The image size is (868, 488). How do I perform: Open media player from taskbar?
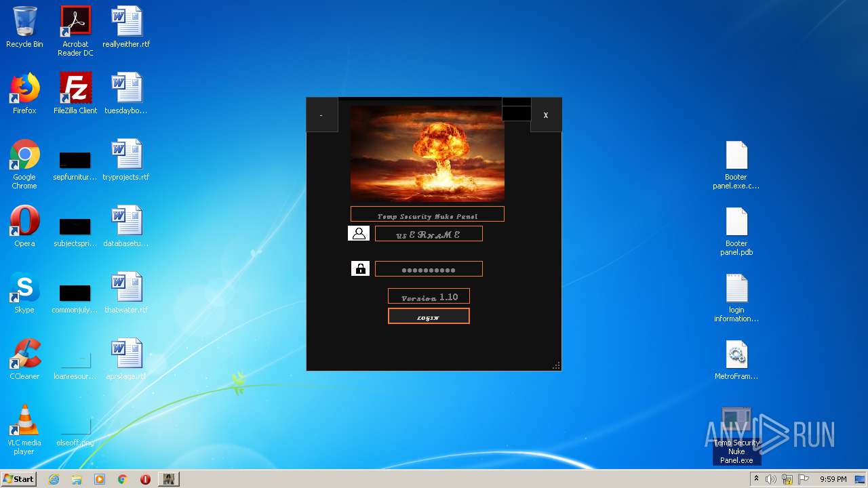(100, 479)
